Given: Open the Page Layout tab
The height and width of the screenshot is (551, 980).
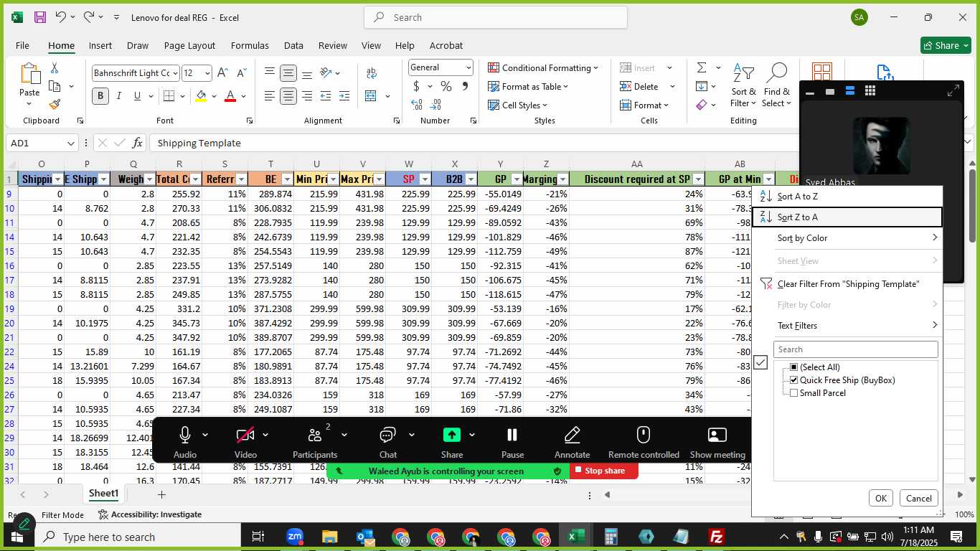Looking at the screenshot, I should pos(189,45).
